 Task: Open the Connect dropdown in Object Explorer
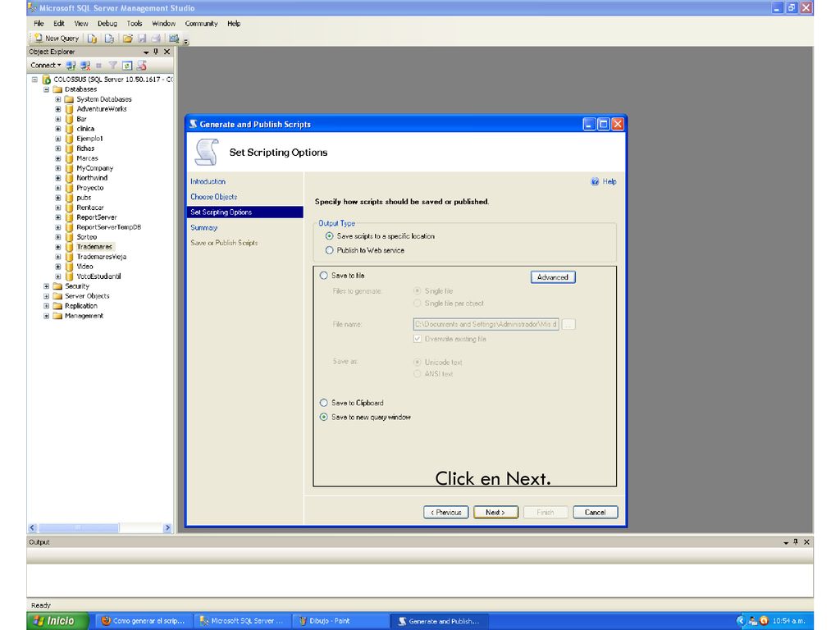pos(46,66)
